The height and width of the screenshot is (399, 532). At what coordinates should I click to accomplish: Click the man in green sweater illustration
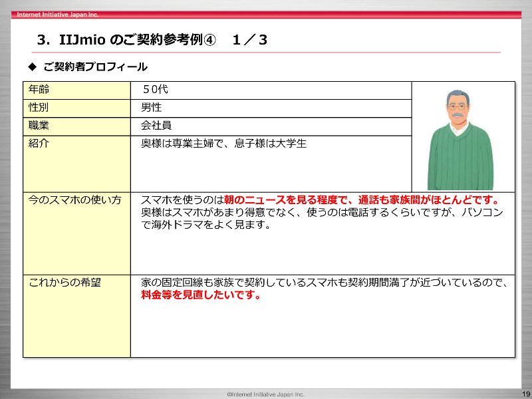460,140
